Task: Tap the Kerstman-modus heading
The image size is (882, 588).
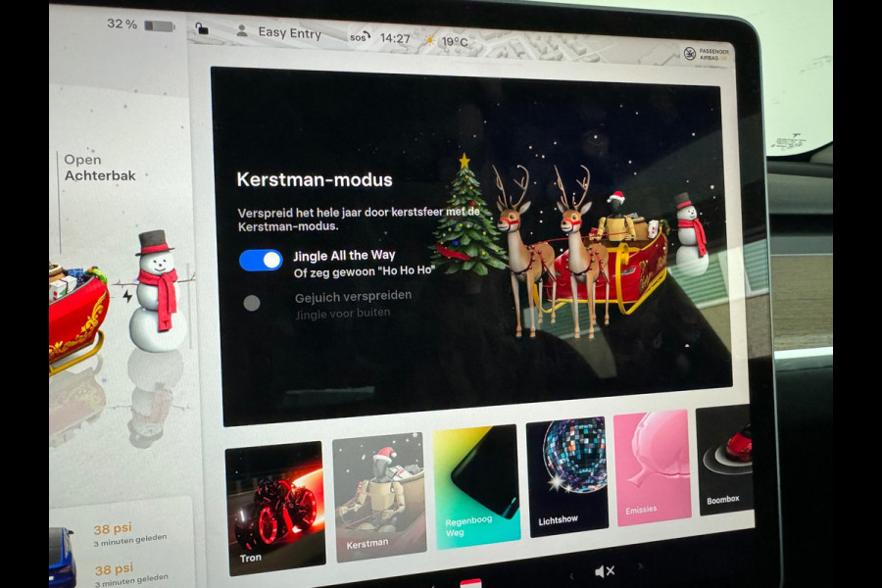Action: (x=315, y=179)
